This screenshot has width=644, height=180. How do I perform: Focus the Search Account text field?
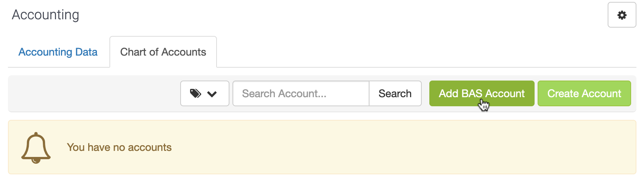pos(301,93)
